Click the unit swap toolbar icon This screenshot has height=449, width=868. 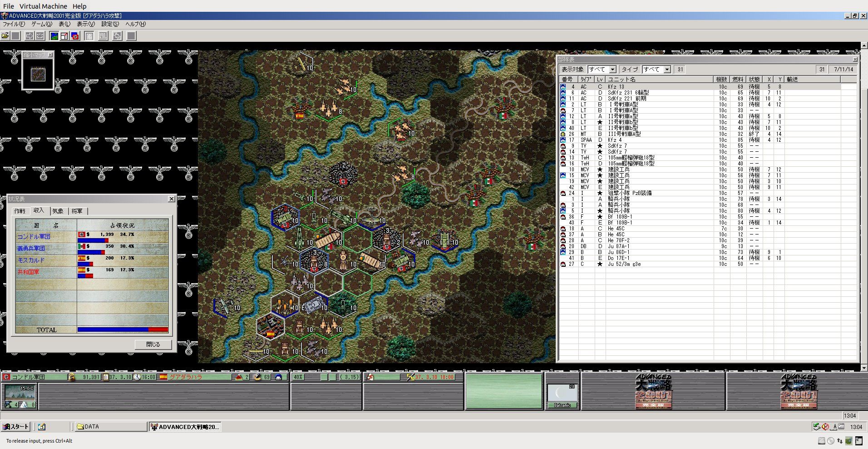coord(118,36)
